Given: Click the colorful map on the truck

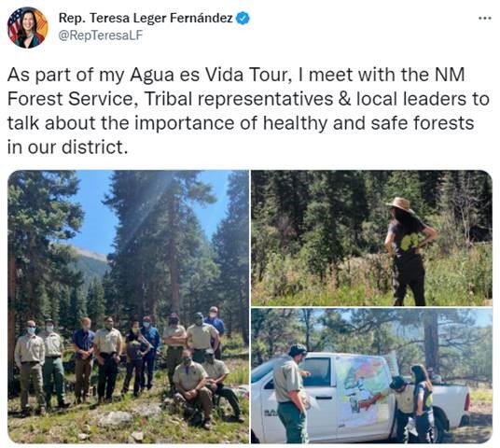Looking at the screenshot, I should click(x=364, y=391).
